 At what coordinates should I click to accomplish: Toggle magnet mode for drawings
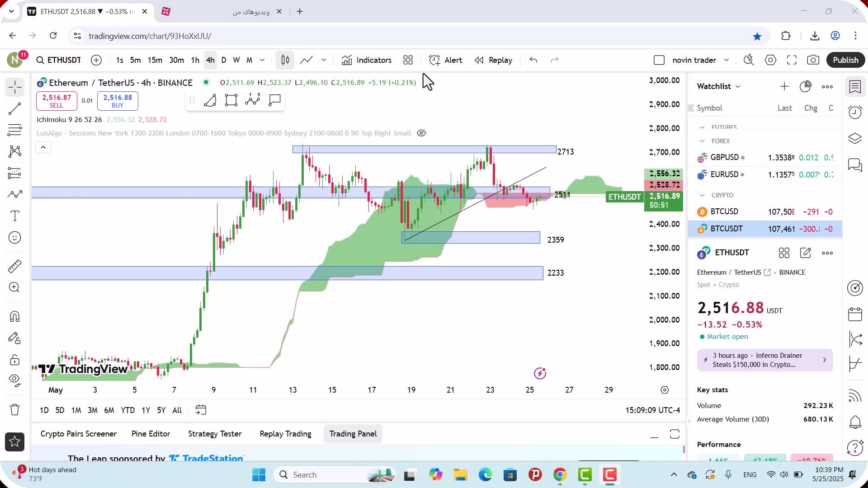15,316
